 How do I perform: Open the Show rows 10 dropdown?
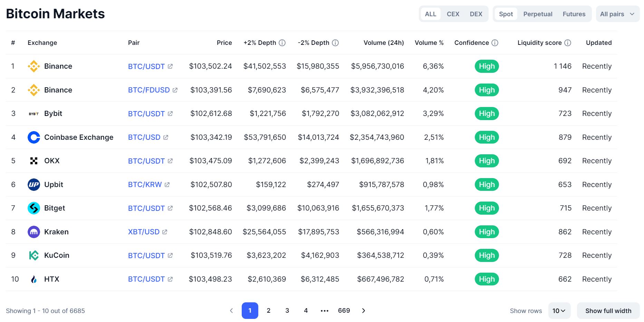pyautogui.click(x=559, y=311)
